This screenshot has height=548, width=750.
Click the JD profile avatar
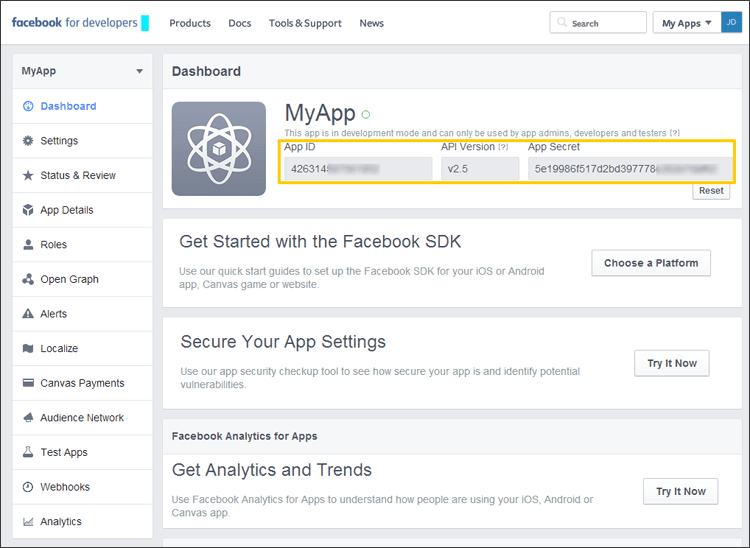tap(731, 23)
